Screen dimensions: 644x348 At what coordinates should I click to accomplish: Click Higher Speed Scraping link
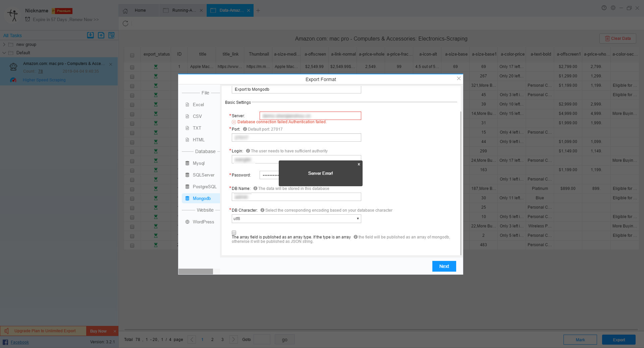tap(44, 80)
